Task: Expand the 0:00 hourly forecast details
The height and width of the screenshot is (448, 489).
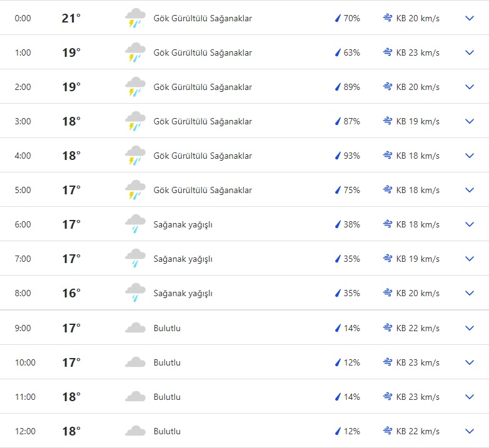Action: point(470,18)
